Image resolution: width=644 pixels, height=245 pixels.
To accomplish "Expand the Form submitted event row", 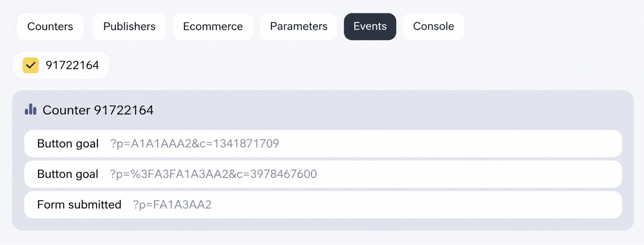I will click(x=323, y=204).
